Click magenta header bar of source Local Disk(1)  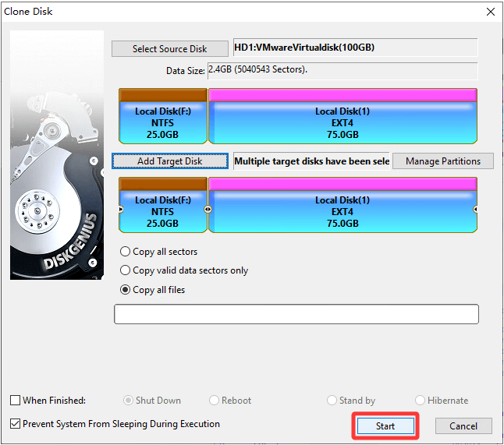[x=343, y=94]
